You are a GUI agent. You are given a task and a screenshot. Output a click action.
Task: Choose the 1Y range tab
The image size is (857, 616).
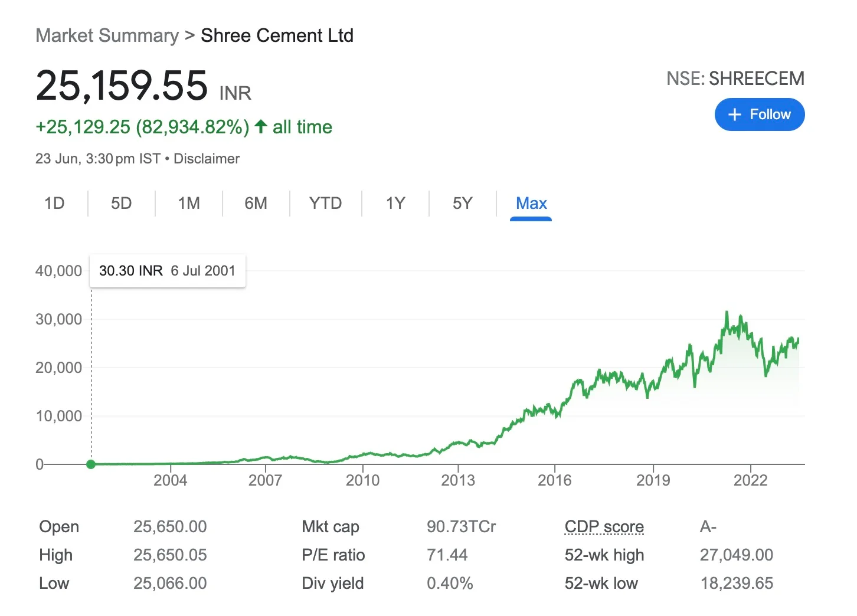[x=395, y=204]
